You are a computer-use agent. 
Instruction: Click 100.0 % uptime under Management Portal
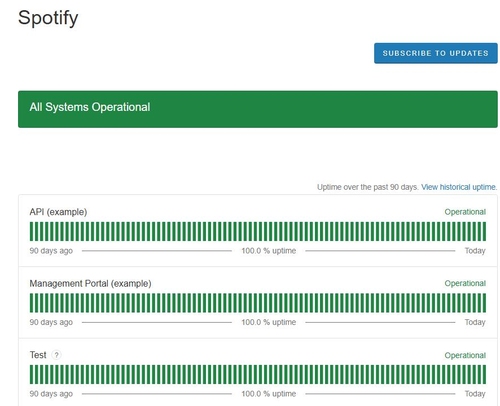point(269,322)
